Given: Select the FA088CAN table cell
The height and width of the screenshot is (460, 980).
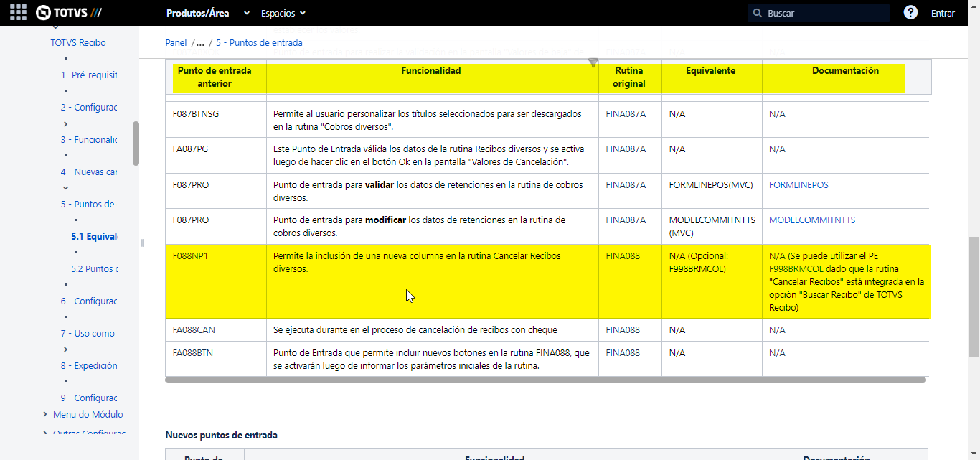Looking at the screenshot, I should (x=216, y=330).
